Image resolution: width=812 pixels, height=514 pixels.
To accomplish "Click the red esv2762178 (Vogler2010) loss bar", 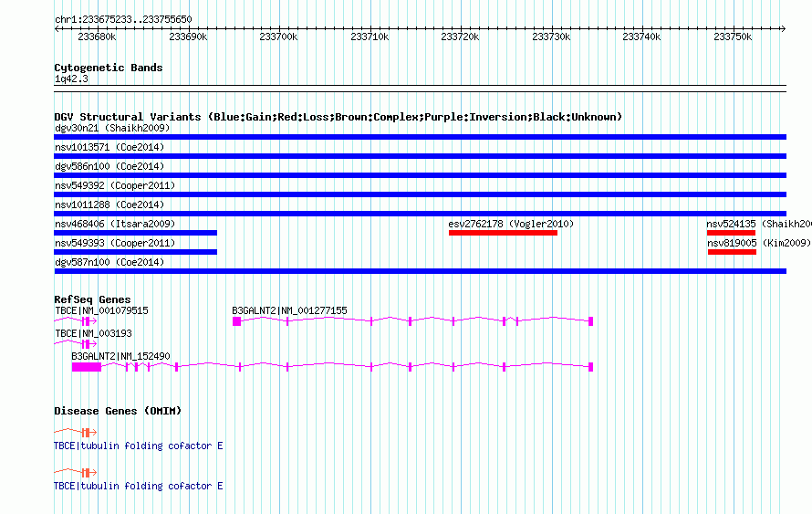I will (x=503, y=233).
